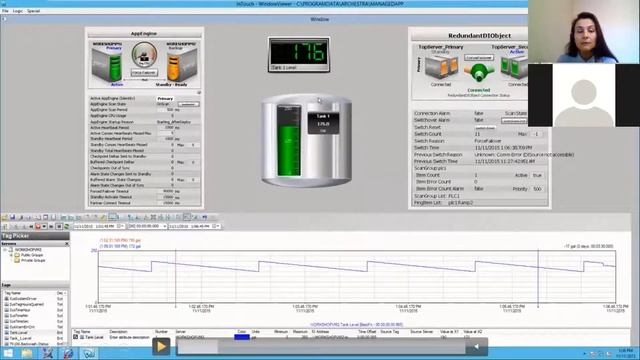Click the Switch Reset button

[x=485, y=128]
